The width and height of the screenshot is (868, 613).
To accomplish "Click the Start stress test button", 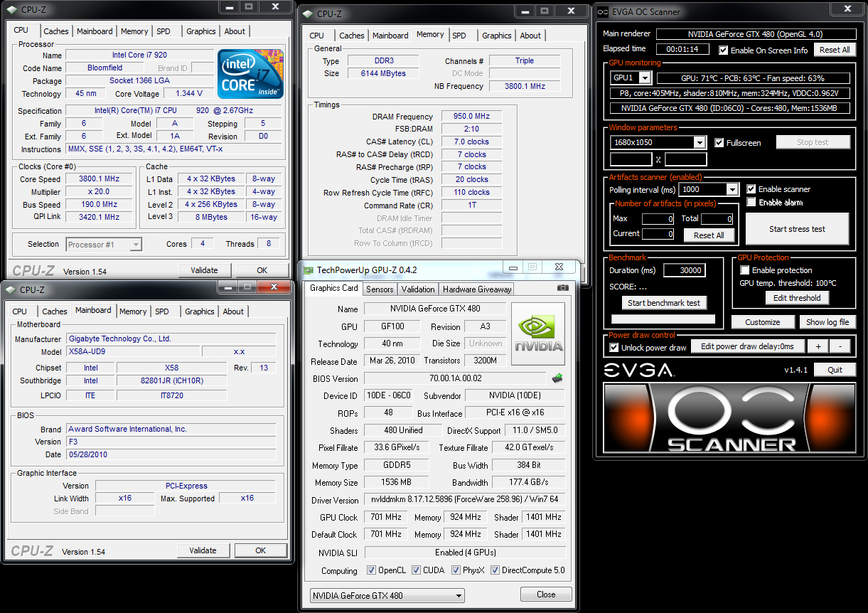I will 797,229.
